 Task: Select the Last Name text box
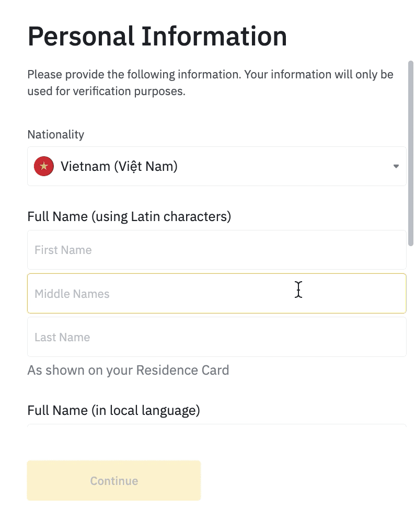click(x=216, y=337)
